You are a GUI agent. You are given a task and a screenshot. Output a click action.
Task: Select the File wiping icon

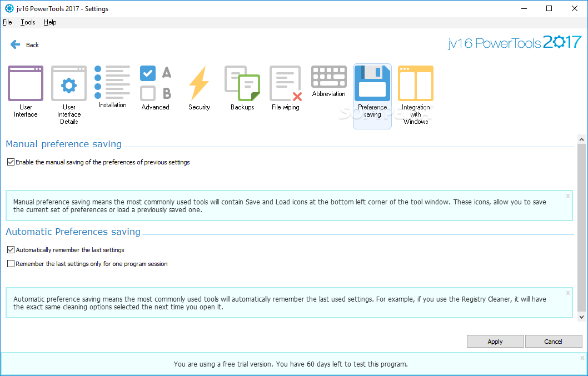point(286,84)
